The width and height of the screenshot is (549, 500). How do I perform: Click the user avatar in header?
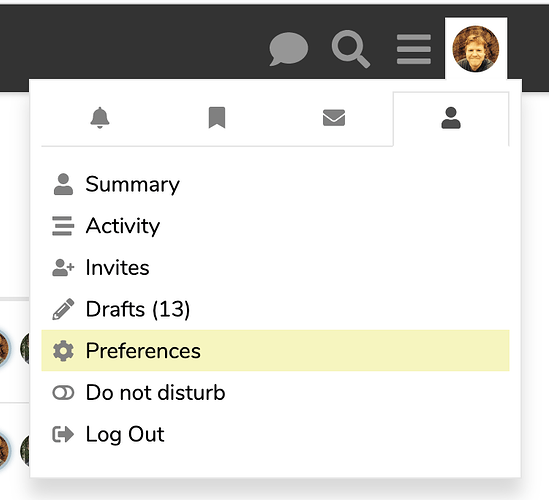point(475,49)
